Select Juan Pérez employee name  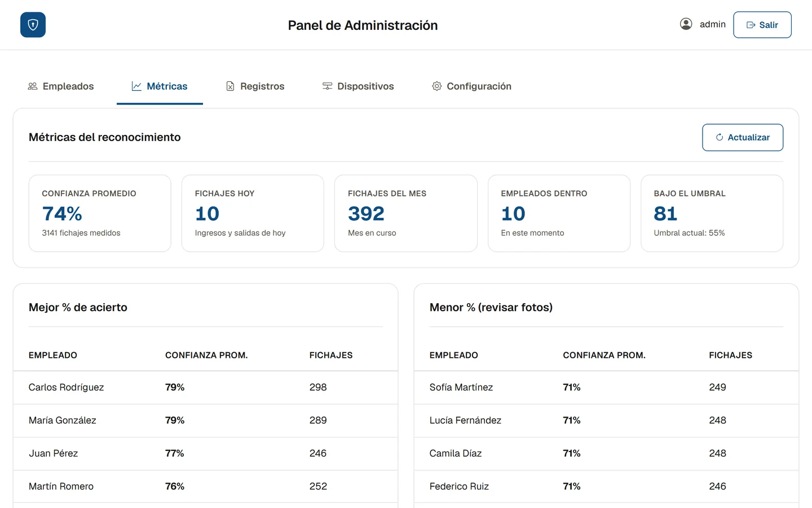tap(54, 453)
